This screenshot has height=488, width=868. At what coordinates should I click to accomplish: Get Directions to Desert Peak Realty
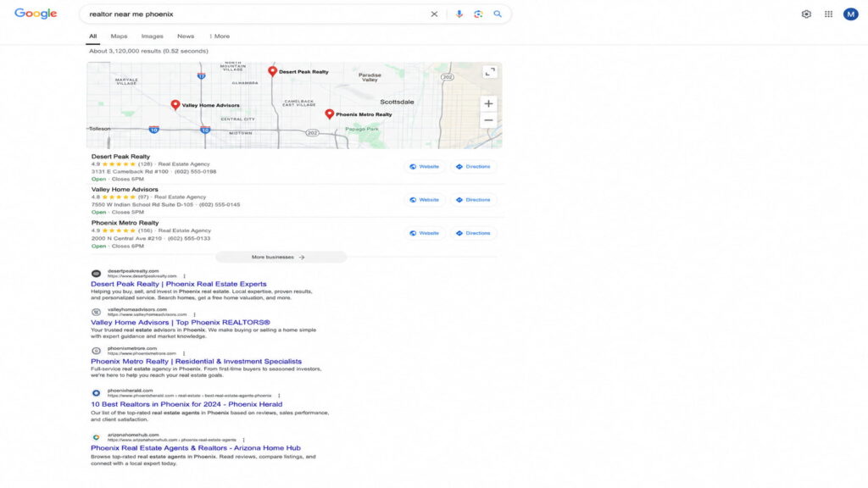(x=473, y=167)
